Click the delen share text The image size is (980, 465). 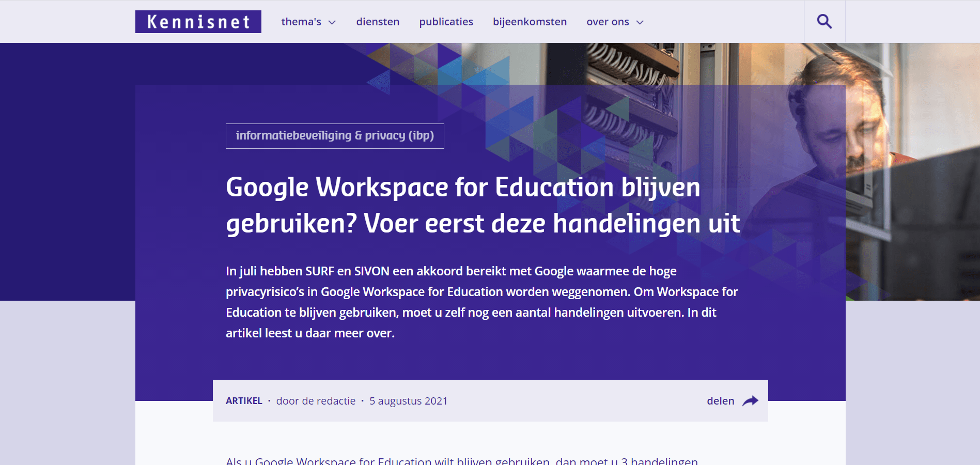pyautogui.click(x=720, y=401)
